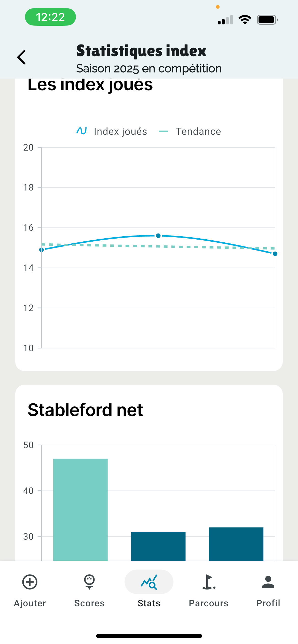Select the middle data point on the index line
Screen dimensions: 298x644
click(158, 236)
